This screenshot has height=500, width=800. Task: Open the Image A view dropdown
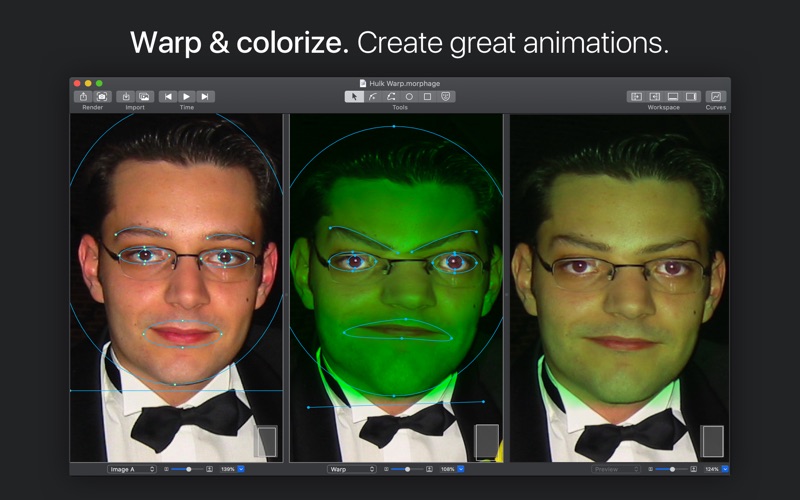pos(132,468)
